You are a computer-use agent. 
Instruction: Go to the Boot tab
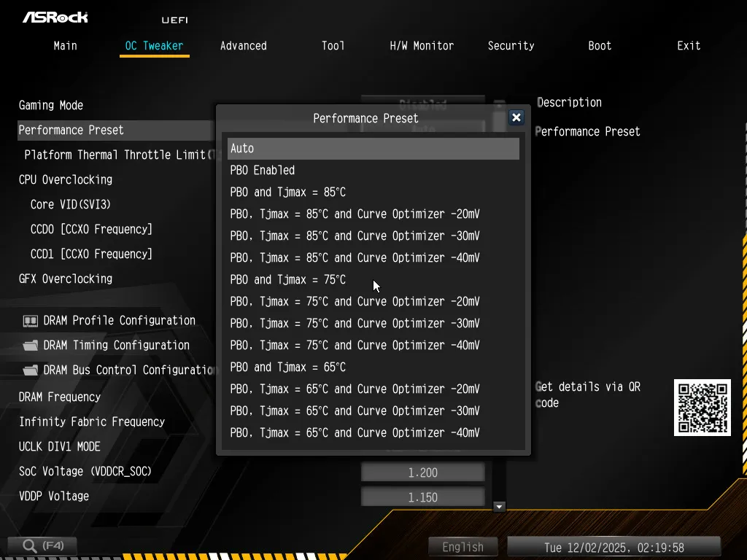pos(600,46)
